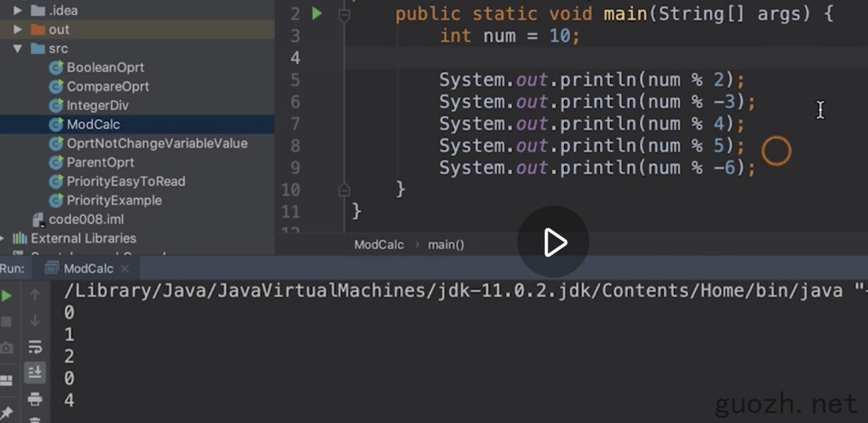Pin the Run tab with the pin icon
This screenshot has width=868, height=423.
6,413
